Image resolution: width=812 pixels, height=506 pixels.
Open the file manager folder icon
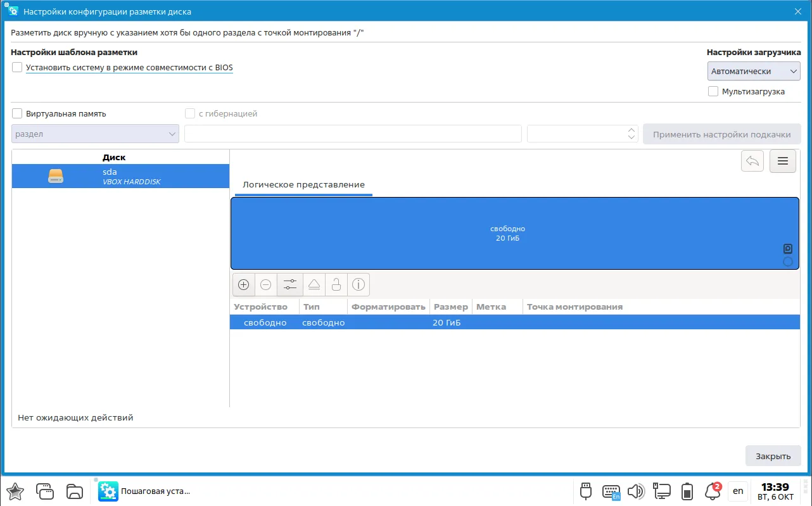(75, 491)
